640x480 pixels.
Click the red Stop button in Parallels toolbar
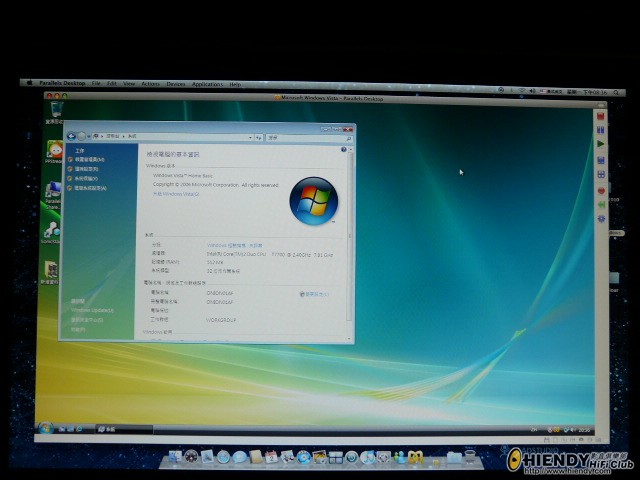(x=600, y=117)
